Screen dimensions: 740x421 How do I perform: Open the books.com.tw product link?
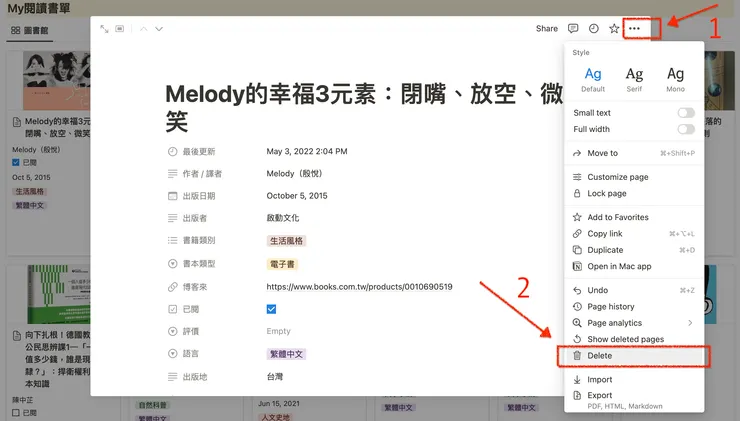click(x=359, y=286)
